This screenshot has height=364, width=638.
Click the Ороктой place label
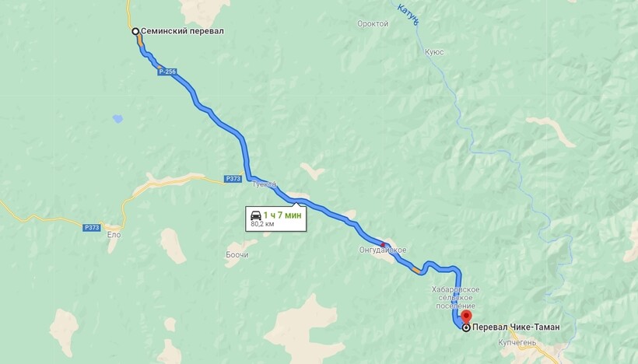click(373, 24)
